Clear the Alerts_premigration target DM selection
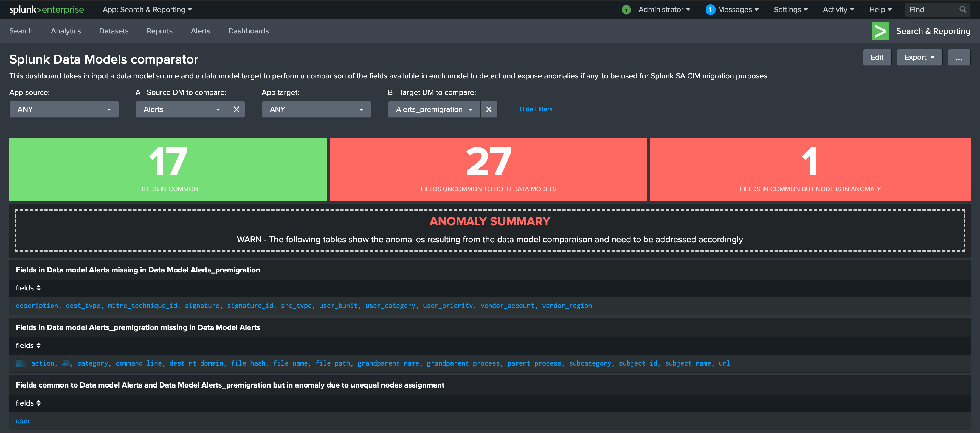The image size is (980, 433). coord(488,110)
